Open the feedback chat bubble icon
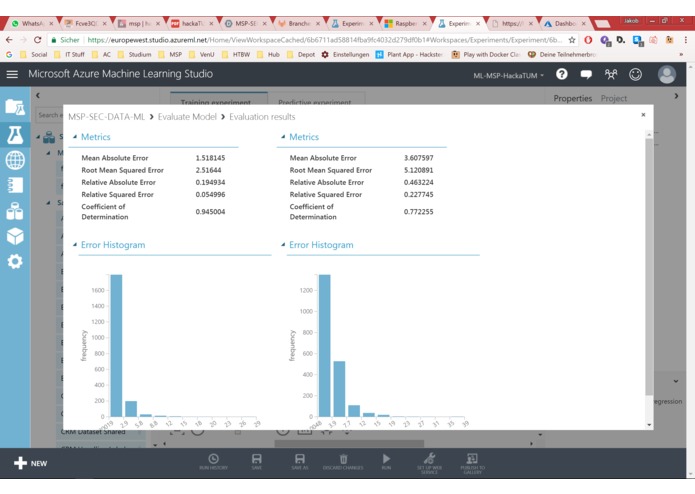This screenshot has width=695, height=494. point(586,74)
